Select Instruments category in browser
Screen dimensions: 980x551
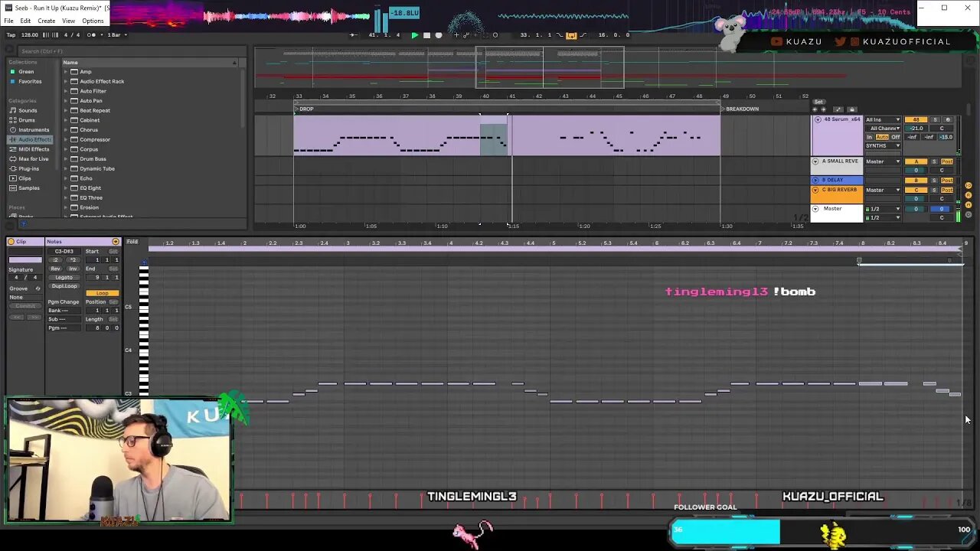point(34,130)
